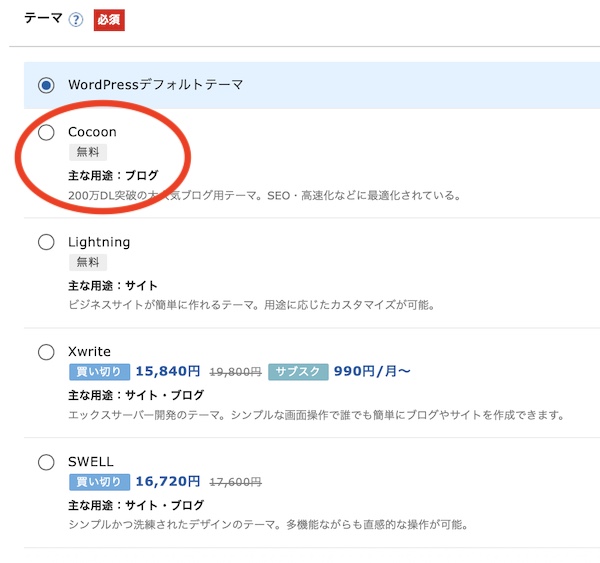Image resolution: width=600 pixels, height=563 pixels.
Task: Click 主な用途：サイト・ブログ under Xwrite
Action: (136, 395)
